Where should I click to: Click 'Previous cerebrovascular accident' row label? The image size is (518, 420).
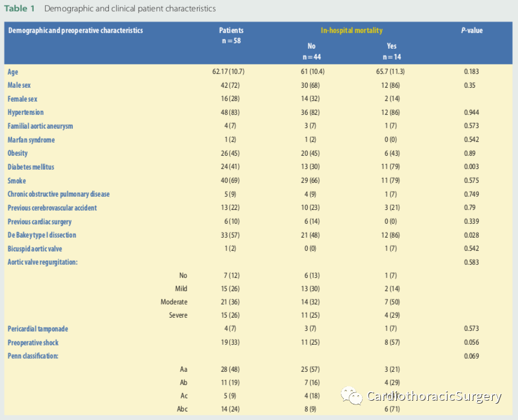click(x=52, y=208)
